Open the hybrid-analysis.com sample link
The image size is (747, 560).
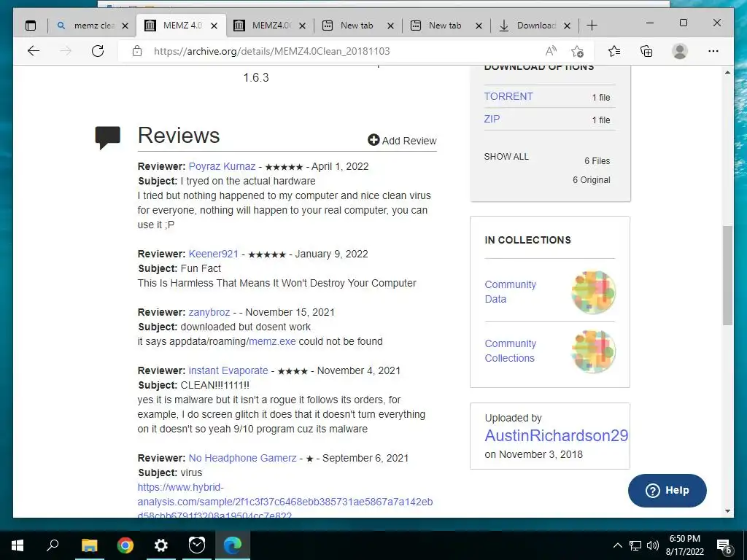coord(285,502)
